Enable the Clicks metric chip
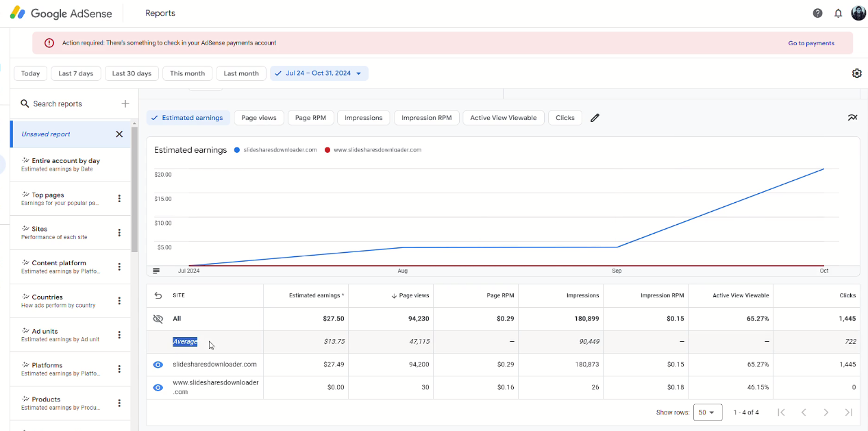This screenshot has width=868, height=431. (x=565, y=118)
